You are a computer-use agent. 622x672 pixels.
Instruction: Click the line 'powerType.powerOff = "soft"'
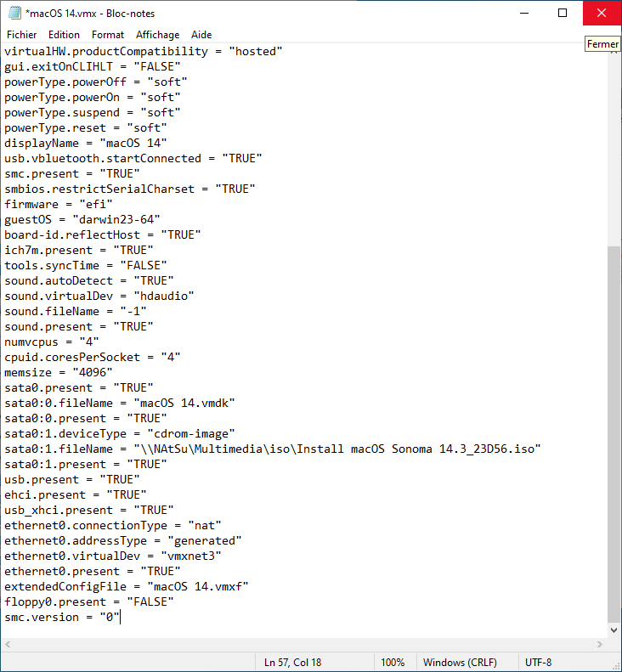pyautogui.click(x=95, y=82)
